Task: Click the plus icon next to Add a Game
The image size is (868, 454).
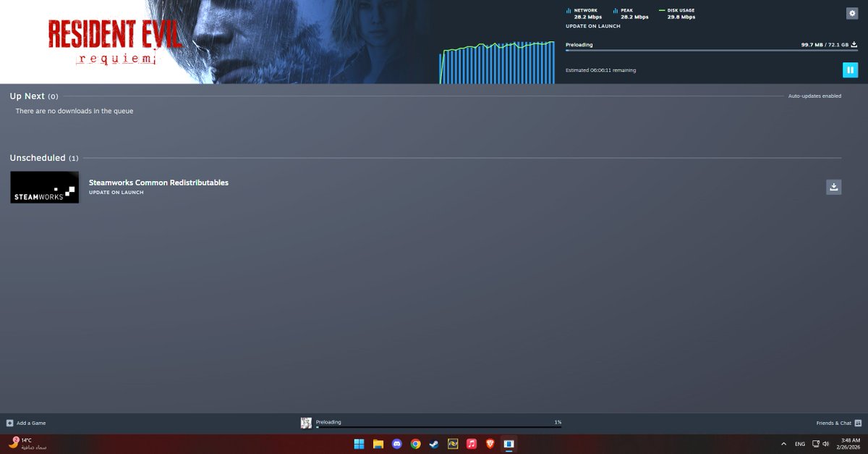Action: point(9,423)
